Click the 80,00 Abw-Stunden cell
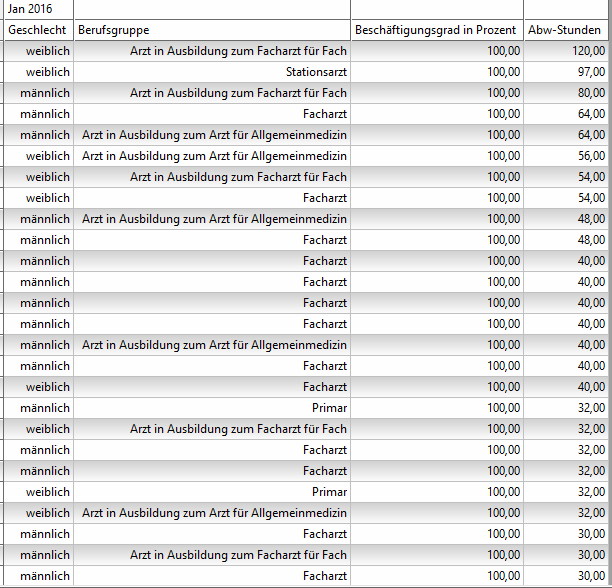This screenshot has height=588, width=612. click(x=591, y=93)
